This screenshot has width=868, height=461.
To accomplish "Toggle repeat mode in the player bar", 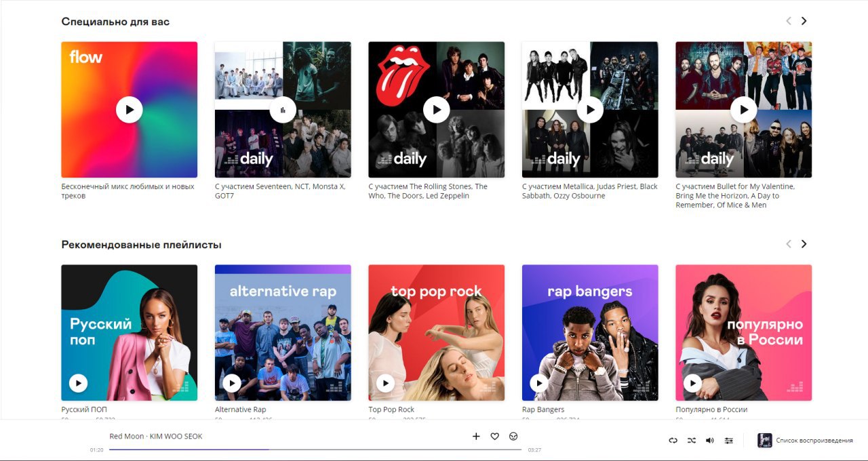I will [x=673, y=441].
